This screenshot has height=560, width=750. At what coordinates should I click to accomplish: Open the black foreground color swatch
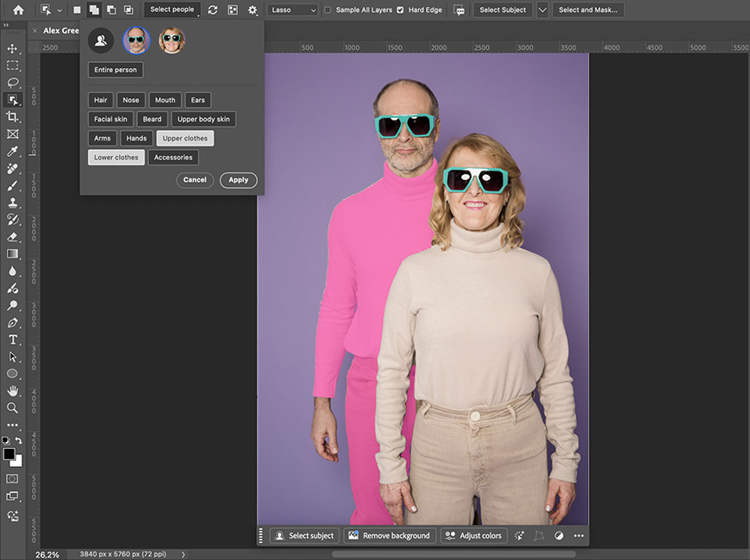tap(8, 453)
